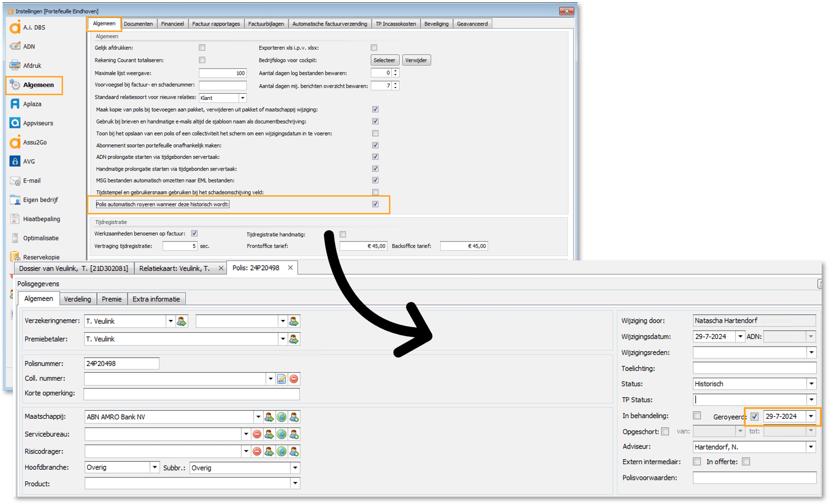Click the Frontoffice tarief field
This screenshot has height=504, width=829.
tap(363, 246)
